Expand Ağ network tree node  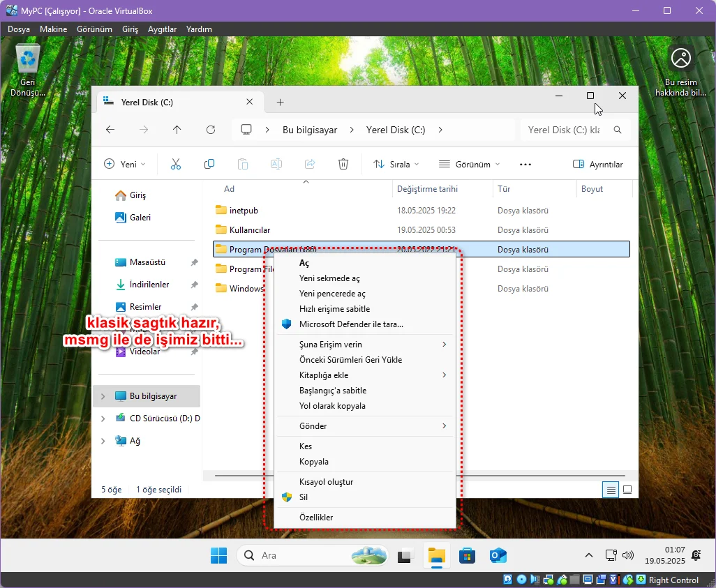pyautogui.click(x=103, y=441)
